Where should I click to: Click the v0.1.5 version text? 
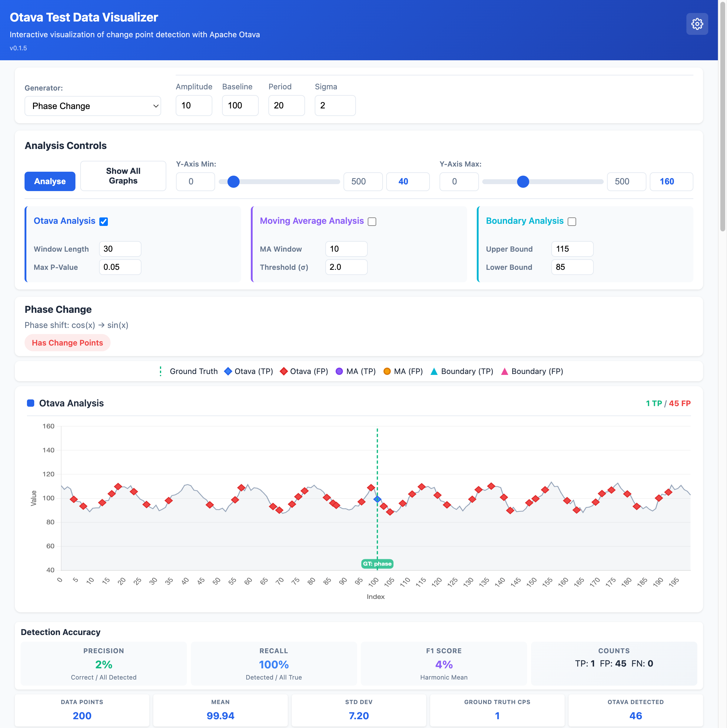[x=18, y=48]
